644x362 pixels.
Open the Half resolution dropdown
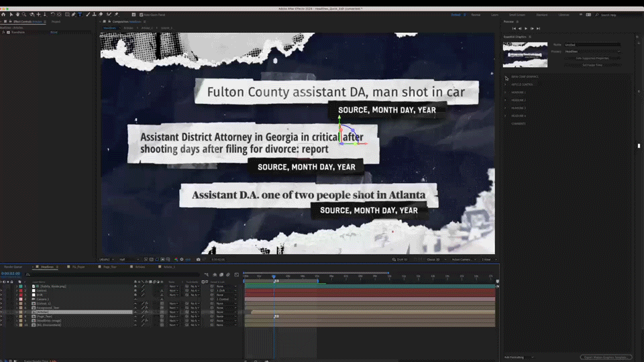click(x=129, y=259)
